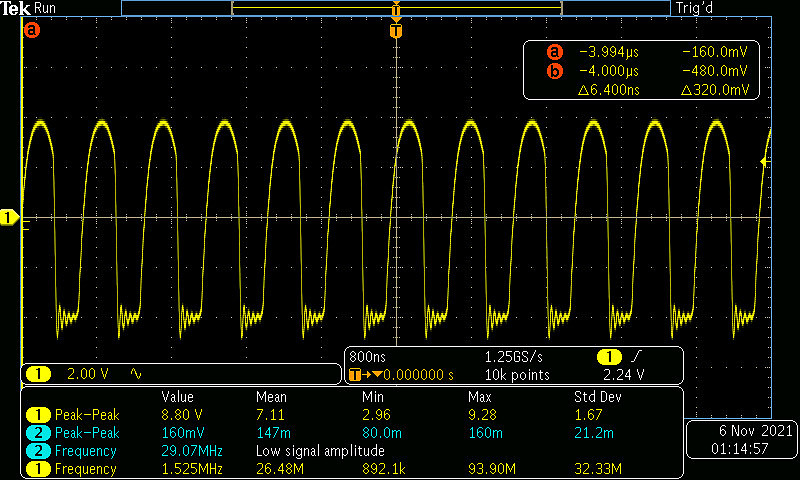
Task: Click the Max column header
Action: (480, 397)
